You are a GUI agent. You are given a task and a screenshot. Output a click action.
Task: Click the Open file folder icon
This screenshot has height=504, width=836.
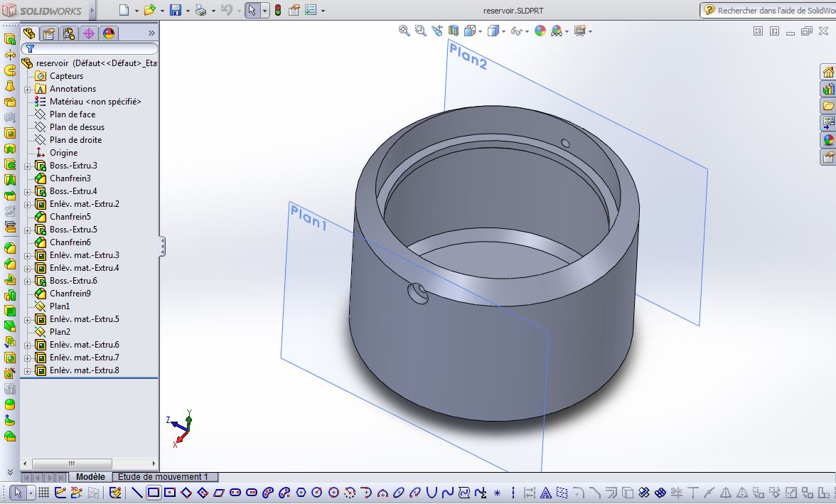point(150,10)
